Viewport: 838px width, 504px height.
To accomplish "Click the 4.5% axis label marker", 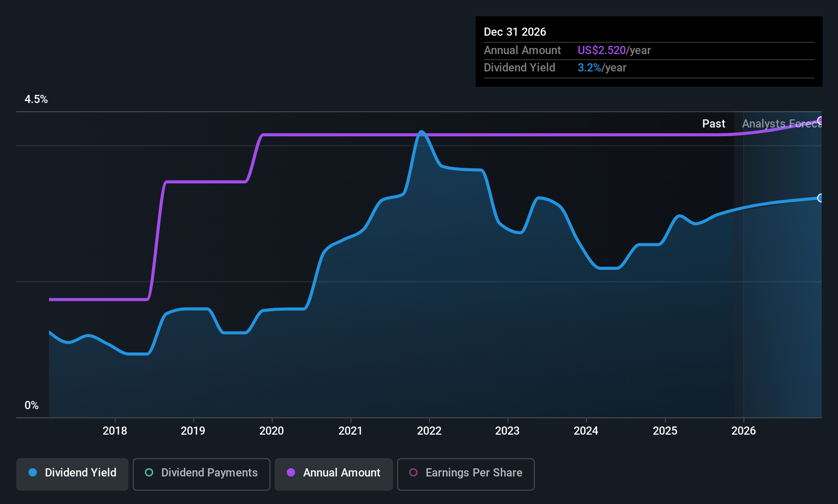I will pos(36,99).
